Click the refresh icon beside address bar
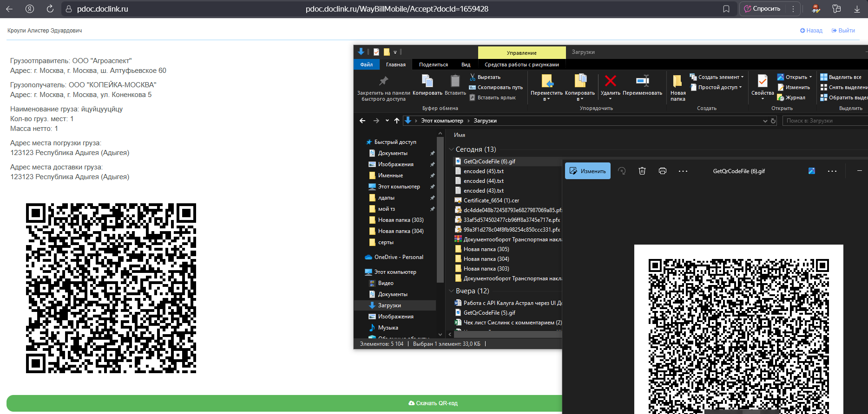This screenshot has height=414, width=868. [x=773, y=121]
